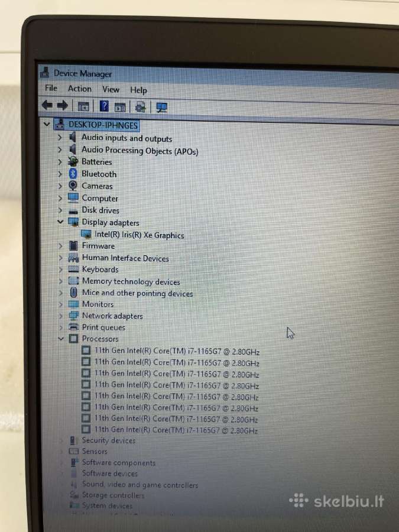The image size is (399, 532).
Task: Click the Processors category icon
Action: pos(73,338)
